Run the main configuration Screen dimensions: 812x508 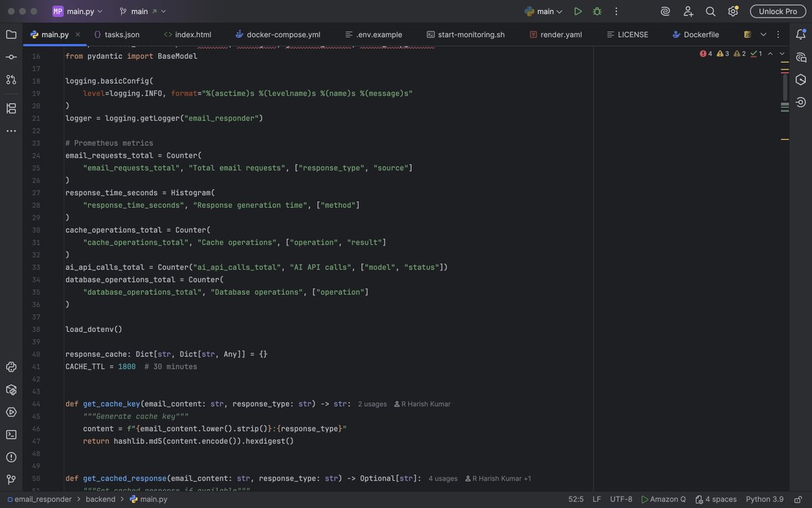pos(578,12)
